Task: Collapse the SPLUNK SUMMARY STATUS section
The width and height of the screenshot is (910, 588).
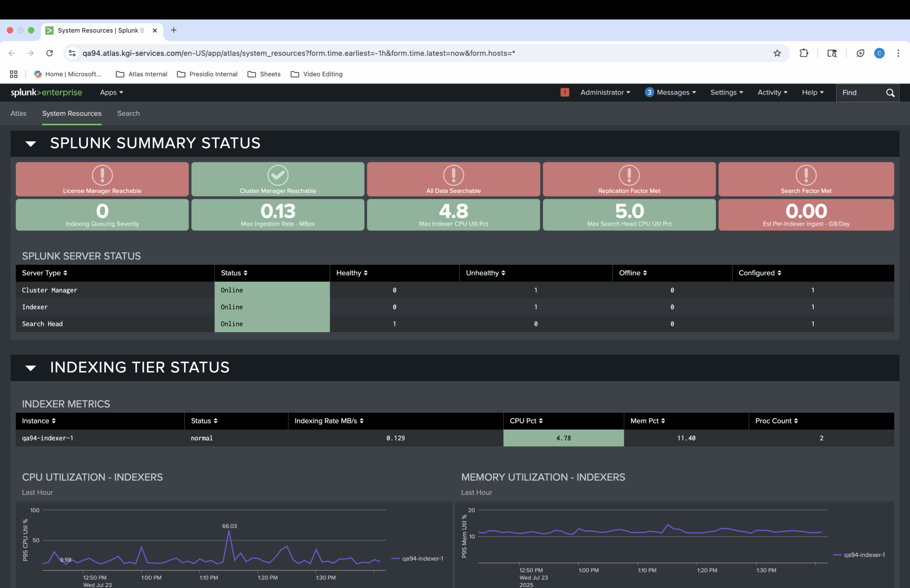Action: click(30, 143)
